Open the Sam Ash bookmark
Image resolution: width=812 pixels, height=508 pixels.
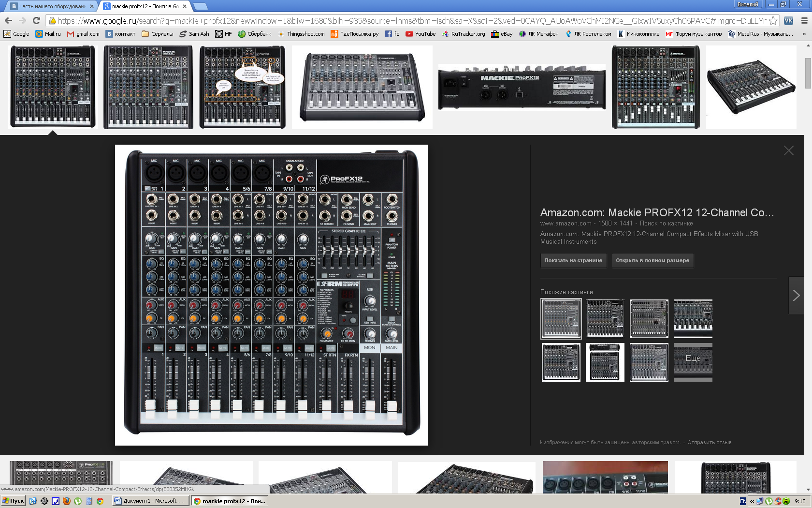pyautogui.click(x=194, y=34)
